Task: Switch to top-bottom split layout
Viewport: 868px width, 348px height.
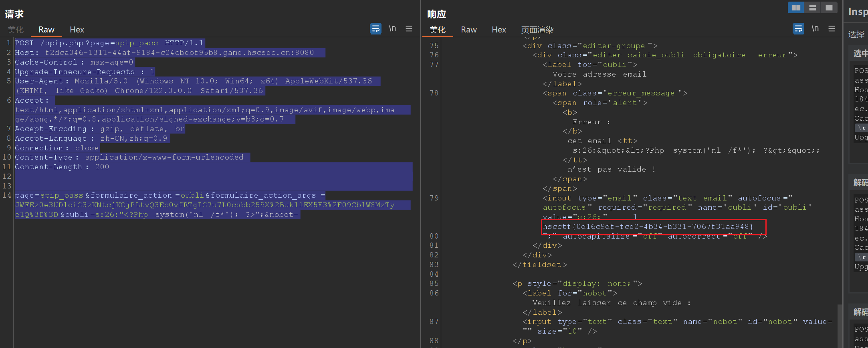Action: [x=812, y=8]
